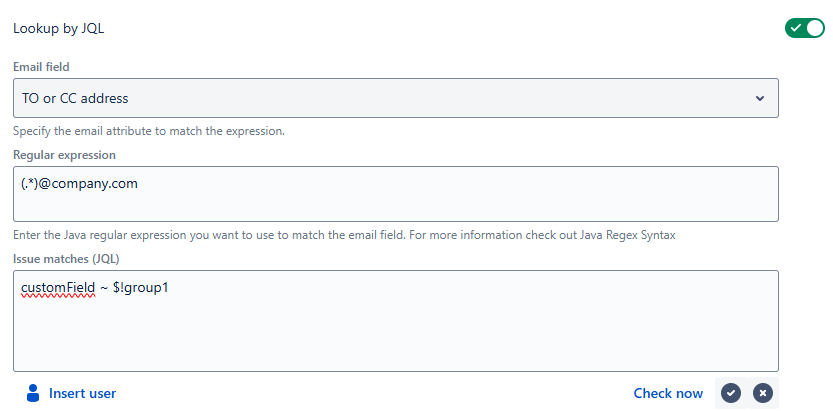Click the Regular expression label

(64, 155)
